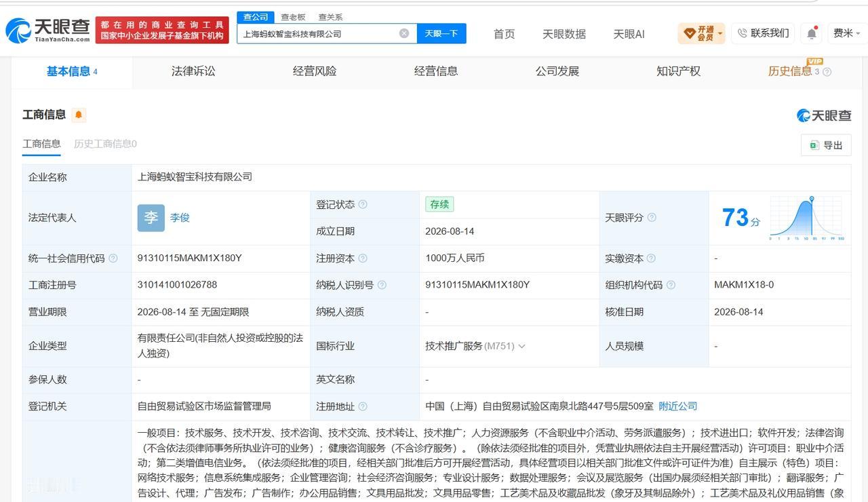The height and width of the screenshot is (502, 868).
Task: Select the registered address text
Action: click(x=540, y=406)
